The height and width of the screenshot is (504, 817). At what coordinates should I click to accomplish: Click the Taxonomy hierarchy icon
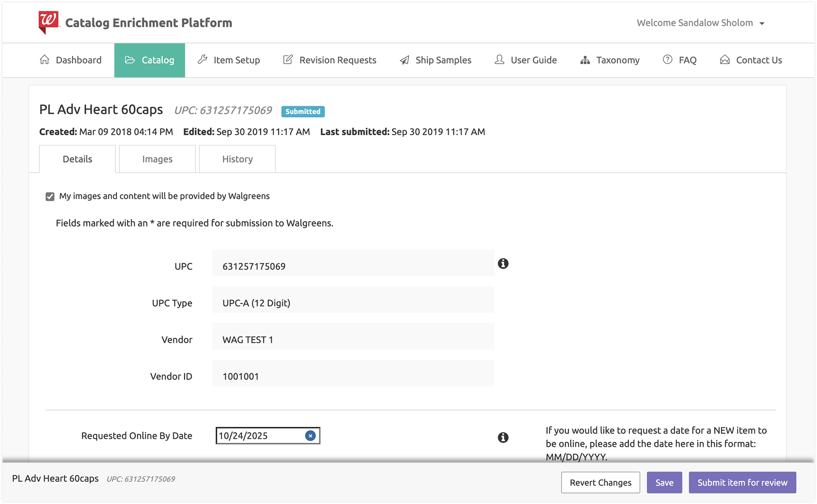(585, 60)
